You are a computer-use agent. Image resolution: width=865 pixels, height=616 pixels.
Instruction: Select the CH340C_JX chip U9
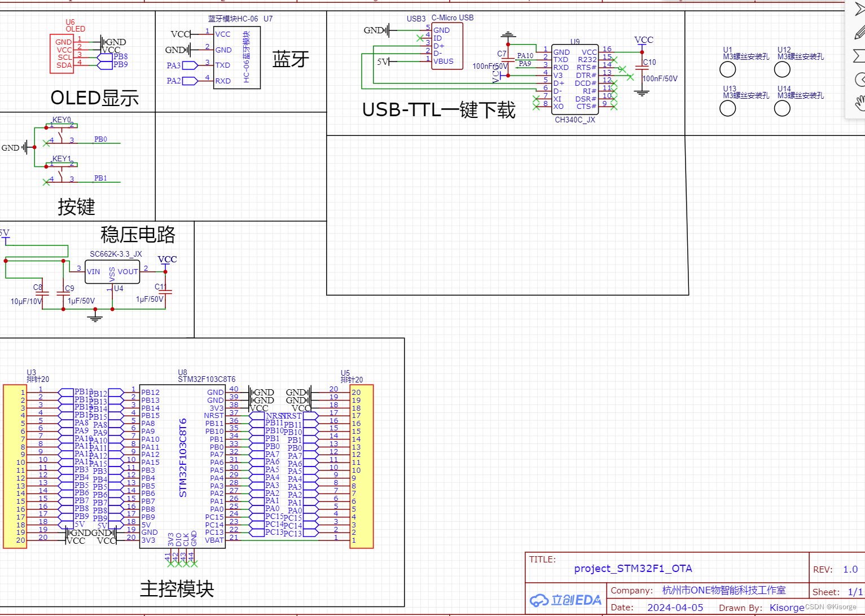[x=574, y=79]
